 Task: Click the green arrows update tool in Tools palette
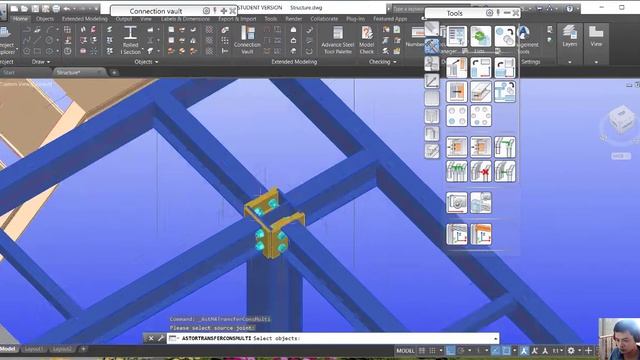coord(481,36)
